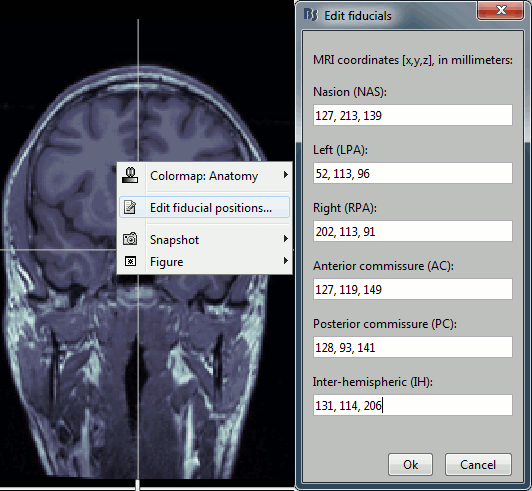Click the Snapshot camera icon

point(130,239)
